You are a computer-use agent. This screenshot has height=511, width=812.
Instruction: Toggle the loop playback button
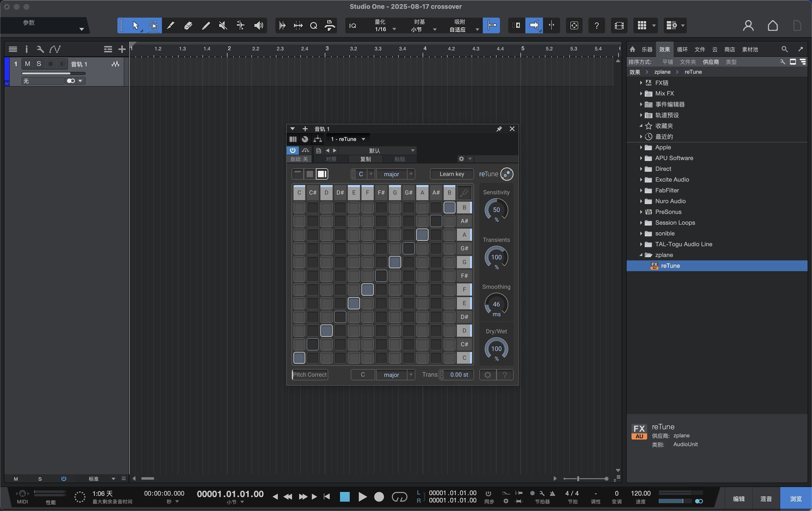399,497
